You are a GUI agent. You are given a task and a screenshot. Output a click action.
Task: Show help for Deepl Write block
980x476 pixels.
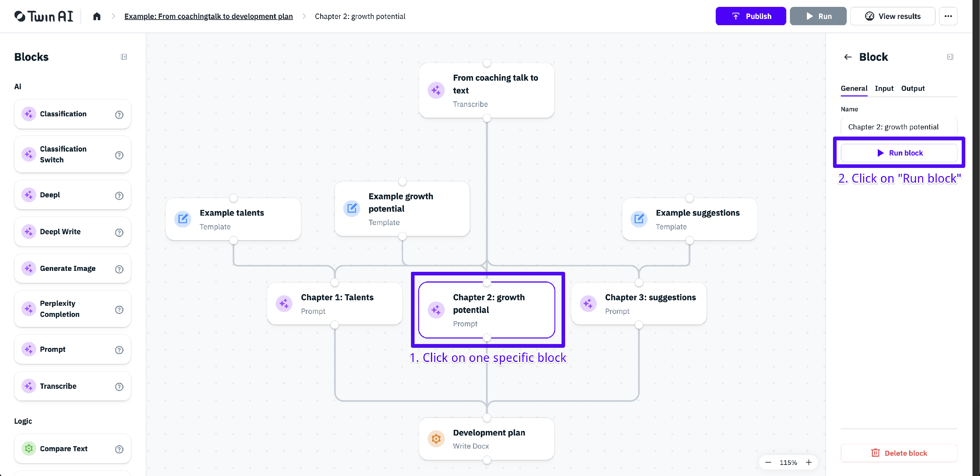click(119, 233)
